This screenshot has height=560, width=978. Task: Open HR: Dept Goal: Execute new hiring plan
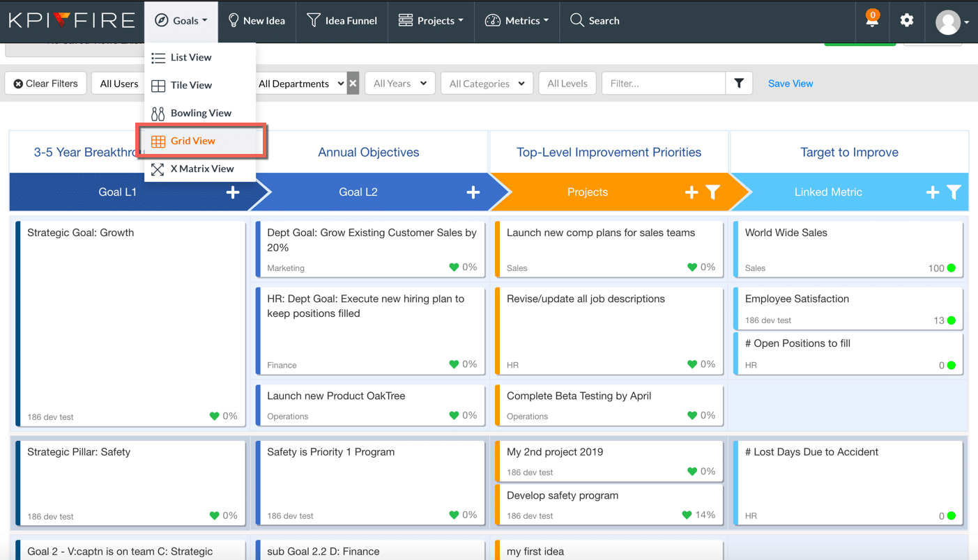click(370, 331)
